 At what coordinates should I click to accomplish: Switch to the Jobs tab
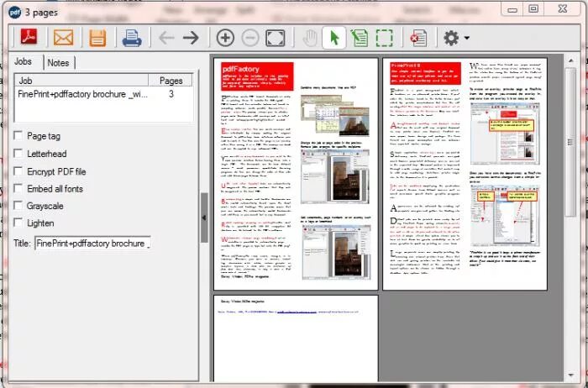point(24,62)
